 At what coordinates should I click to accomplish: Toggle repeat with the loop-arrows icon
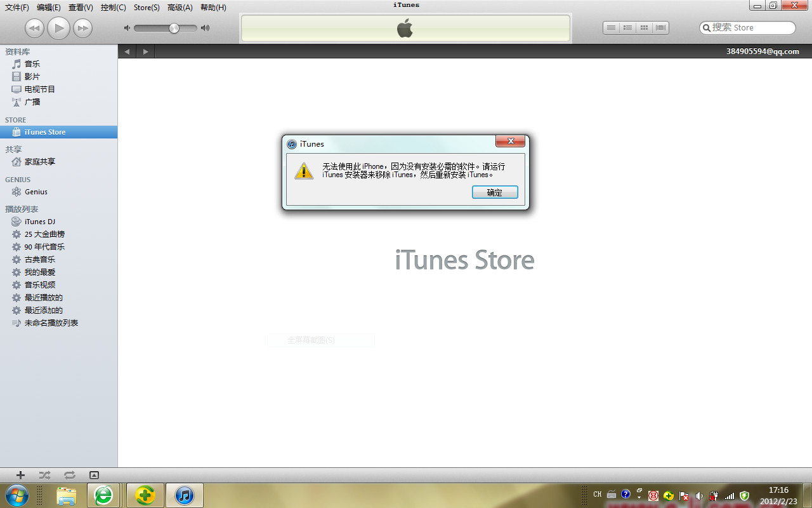pos(70,475)
